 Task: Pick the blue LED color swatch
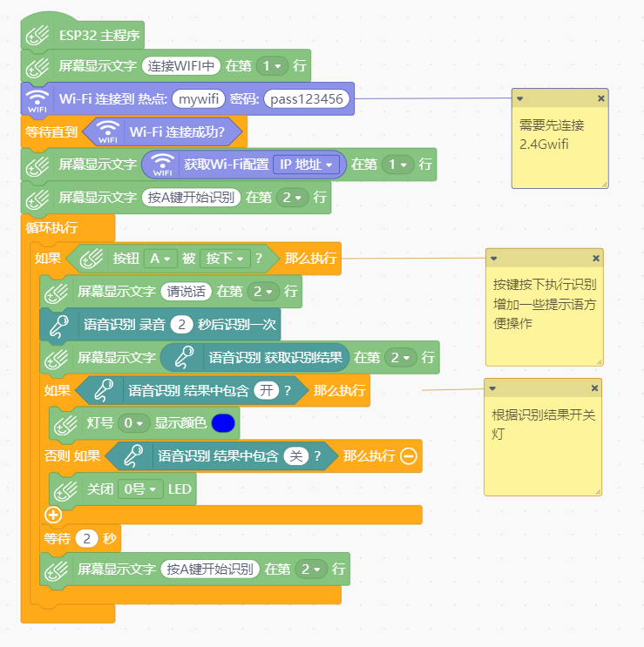tap(223, 423)
